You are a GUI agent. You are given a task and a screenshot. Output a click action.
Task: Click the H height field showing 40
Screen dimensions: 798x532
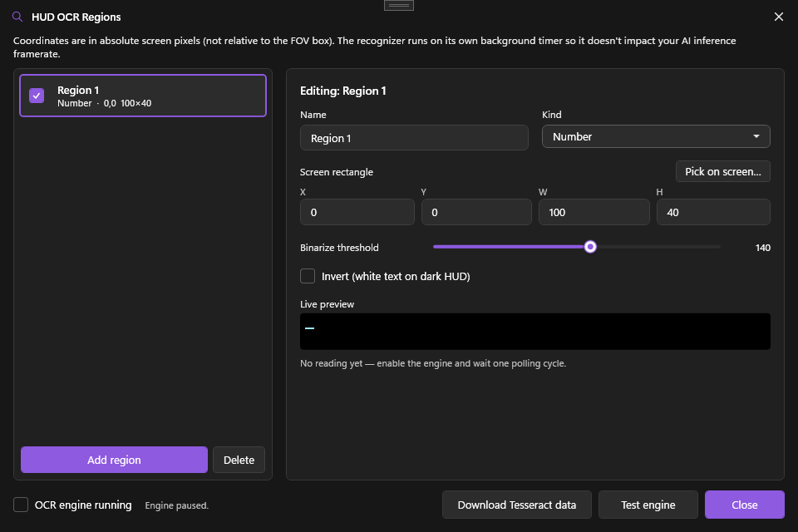pyautogui.click(x=713, y=212)
